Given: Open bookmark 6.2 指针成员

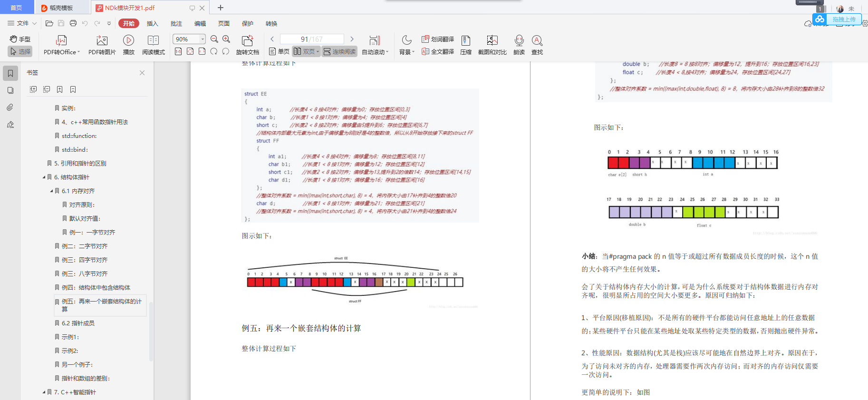Looking at the screenshot, I should [78, 323].
